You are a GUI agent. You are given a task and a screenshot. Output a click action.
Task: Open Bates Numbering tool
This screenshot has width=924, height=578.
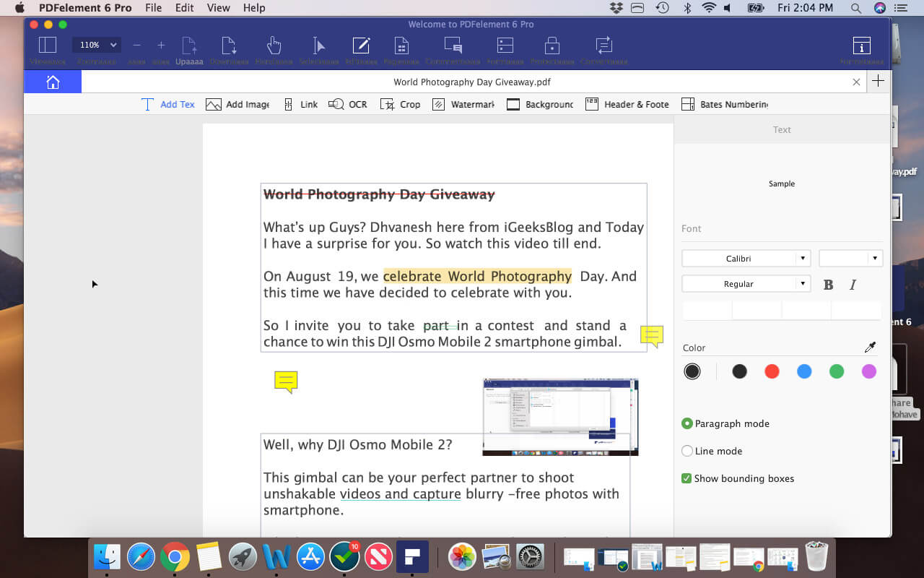pyautogui.click(x=725, y=104)
